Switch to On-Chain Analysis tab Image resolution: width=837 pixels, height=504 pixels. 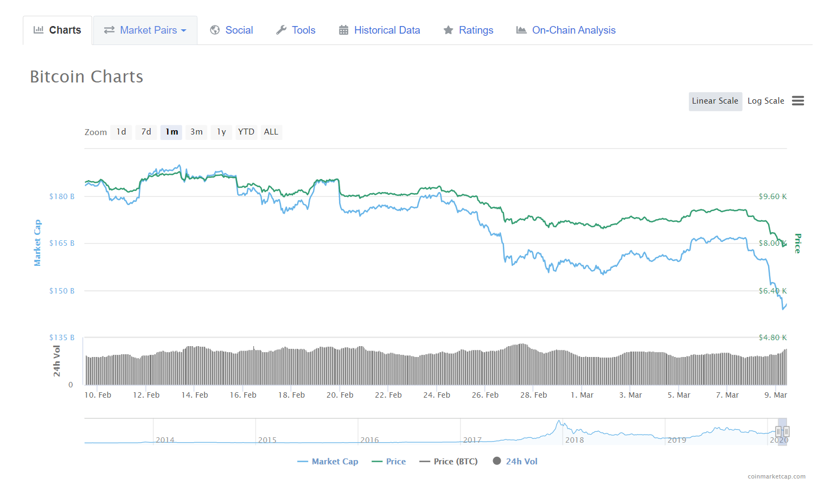coord(566,30)
